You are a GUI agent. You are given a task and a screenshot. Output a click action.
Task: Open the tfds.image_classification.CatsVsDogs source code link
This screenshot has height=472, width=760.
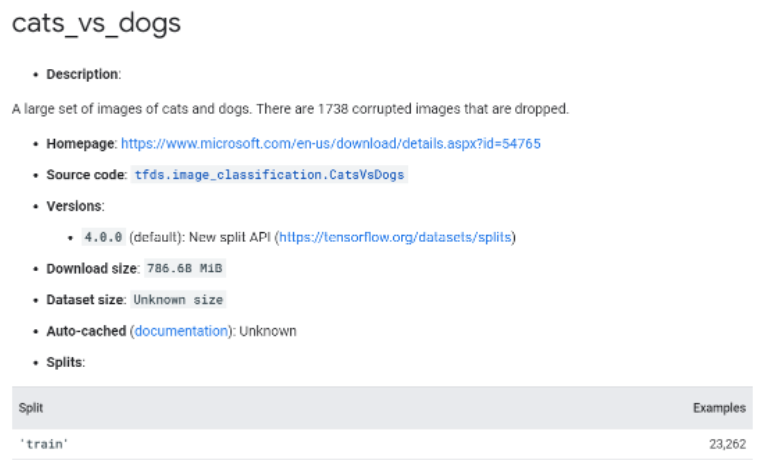[269, 175]
